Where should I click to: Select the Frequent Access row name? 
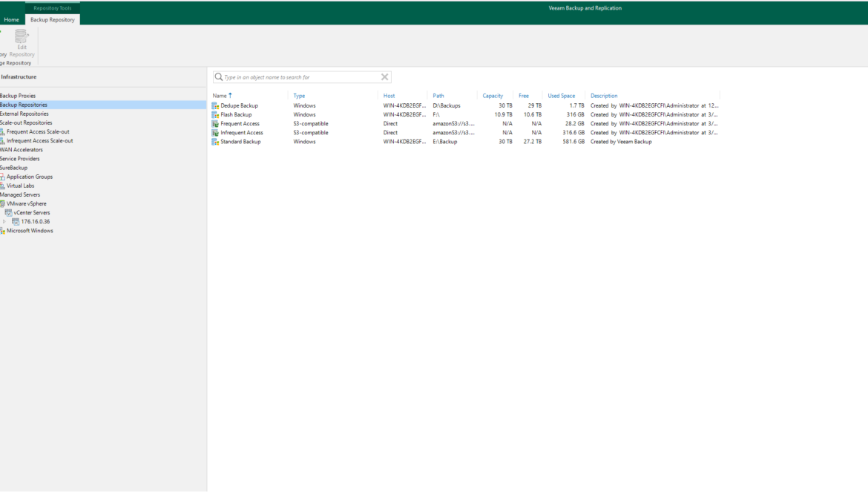click(240, 123)
